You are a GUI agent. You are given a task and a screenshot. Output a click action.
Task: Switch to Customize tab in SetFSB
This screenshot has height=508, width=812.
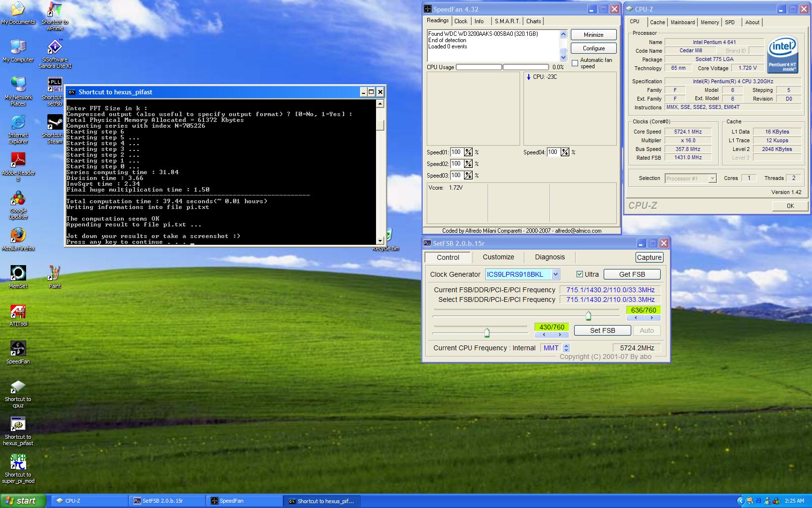coord(498,257)
